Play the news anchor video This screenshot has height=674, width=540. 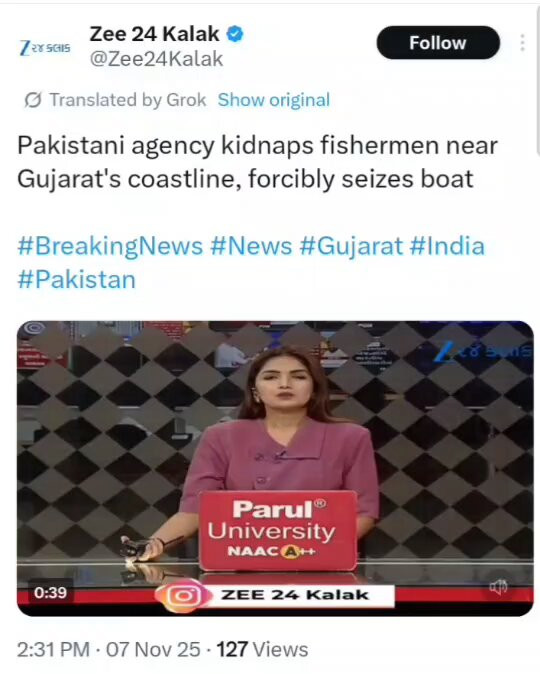click(275, 468)
